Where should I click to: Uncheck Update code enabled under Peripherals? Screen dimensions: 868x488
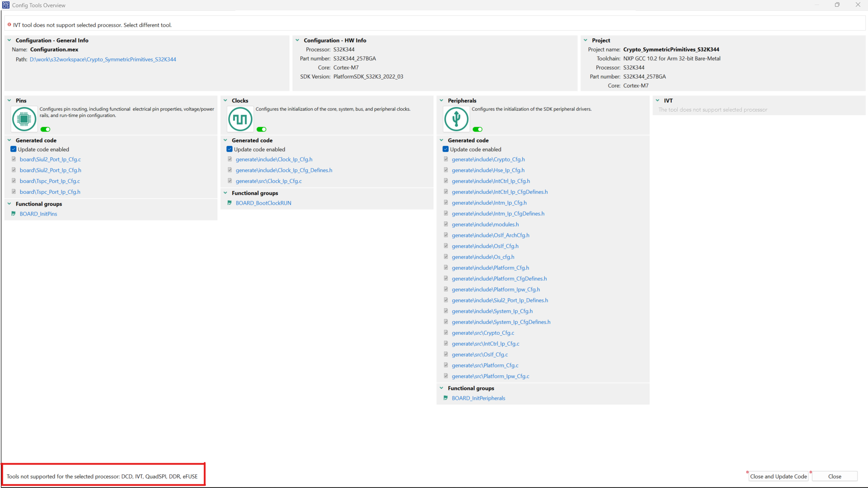point(445,149)
